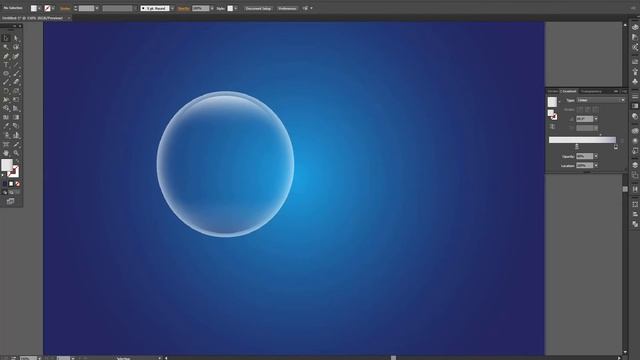This screenshot has height=360, width=640.
Task: Select the Paintbrush tool
Action: tap(16, 73)
